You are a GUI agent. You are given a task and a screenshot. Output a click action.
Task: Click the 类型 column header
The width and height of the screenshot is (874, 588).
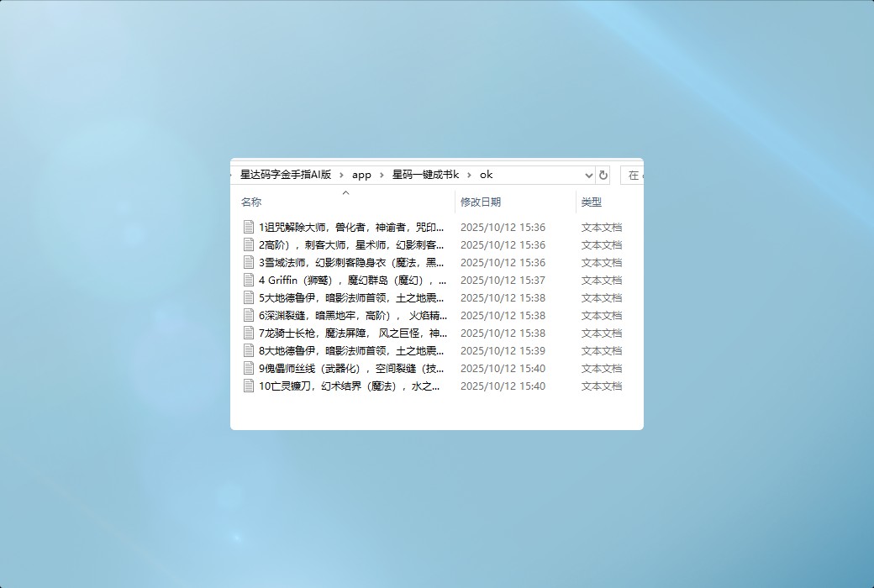592,202
